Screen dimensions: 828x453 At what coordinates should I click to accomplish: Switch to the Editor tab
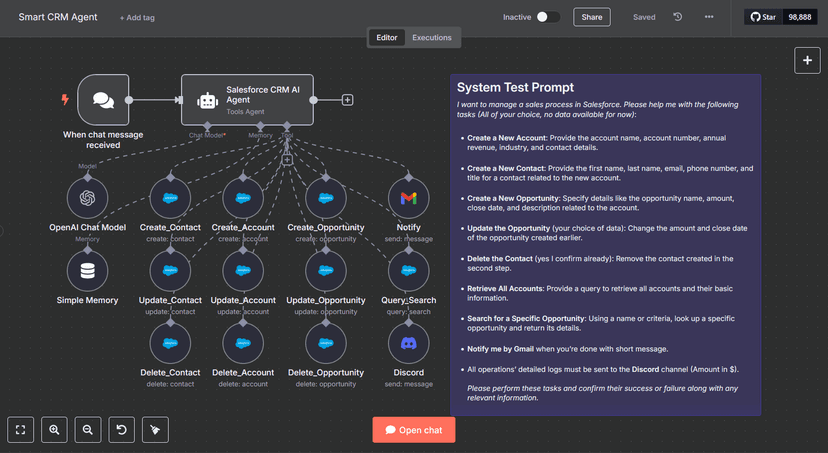386,38
